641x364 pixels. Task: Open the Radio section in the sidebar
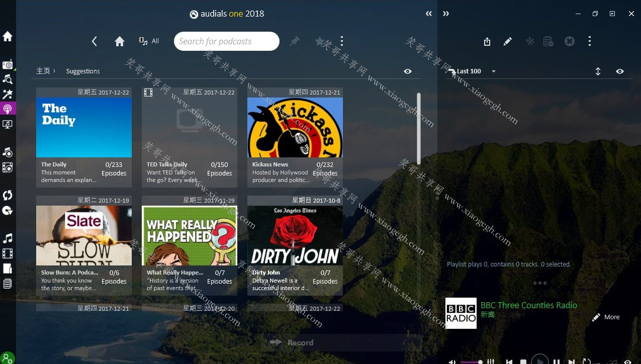(x=8, y=64)
